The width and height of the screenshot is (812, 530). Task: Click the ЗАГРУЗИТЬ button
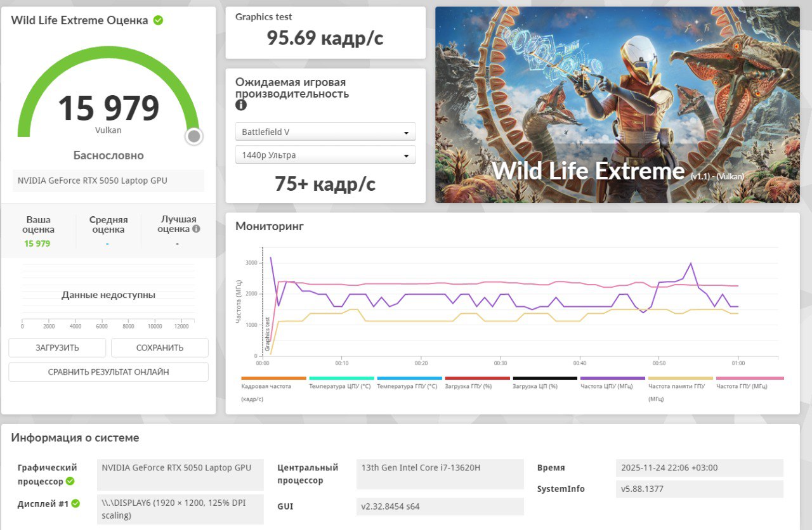[x=57, y=347]
